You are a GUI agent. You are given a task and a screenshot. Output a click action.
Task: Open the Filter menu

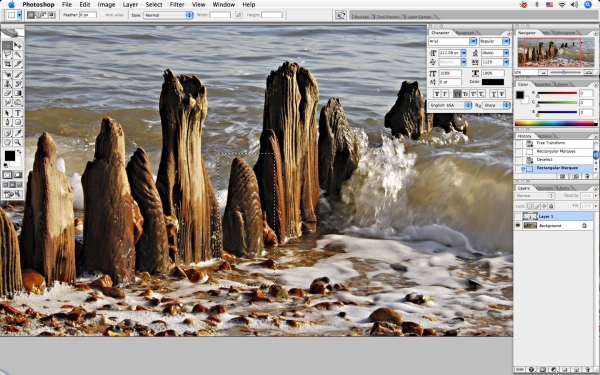click(177, 5)
